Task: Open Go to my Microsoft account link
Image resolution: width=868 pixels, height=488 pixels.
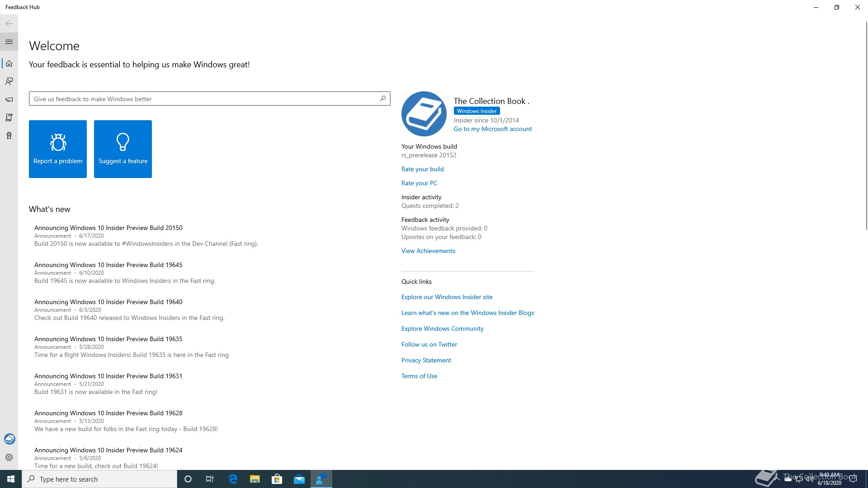Action: [493, 129]
